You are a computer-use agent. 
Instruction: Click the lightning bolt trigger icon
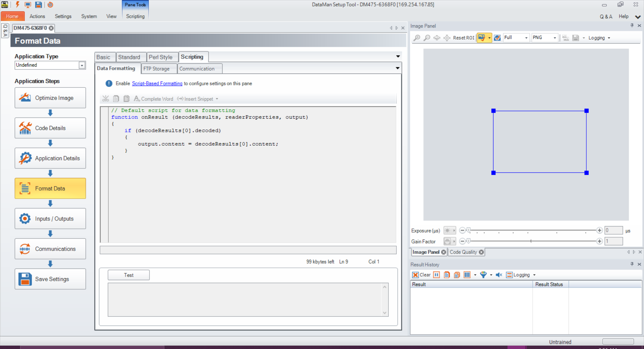click(17, 5)
